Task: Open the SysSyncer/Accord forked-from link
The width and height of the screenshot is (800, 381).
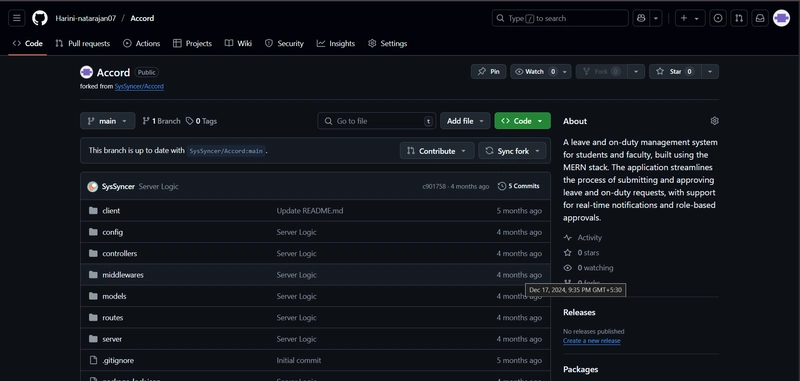Action: [x=139, y=87]
